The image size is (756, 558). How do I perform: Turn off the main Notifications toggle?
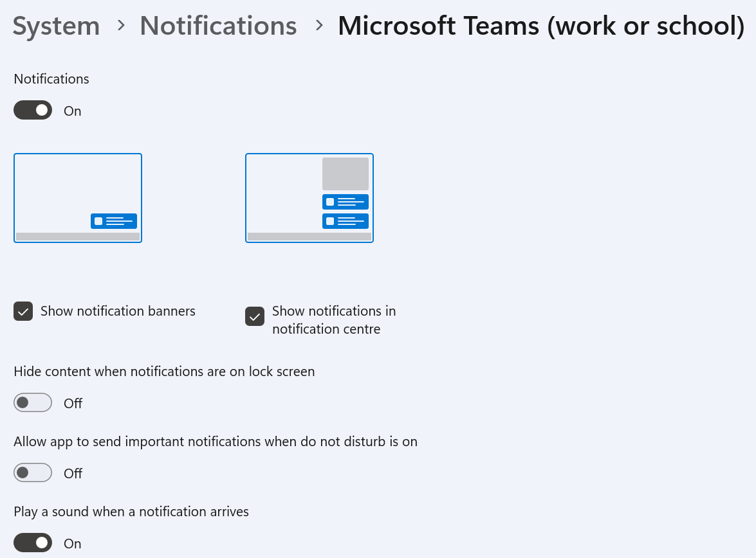point(33,111)
